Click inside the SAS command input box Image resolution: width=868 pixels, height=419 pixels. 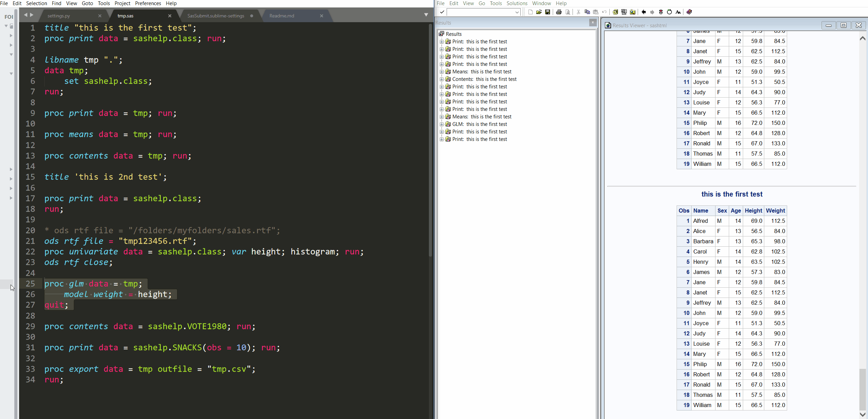point(481,12)
